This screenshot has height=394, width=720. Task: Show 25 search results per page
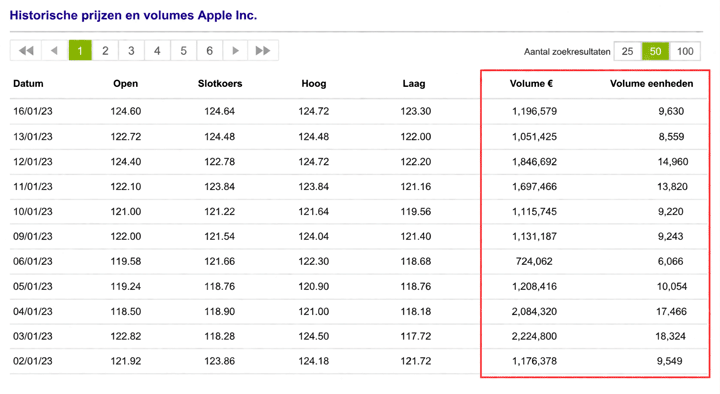[x=627, y=51]
